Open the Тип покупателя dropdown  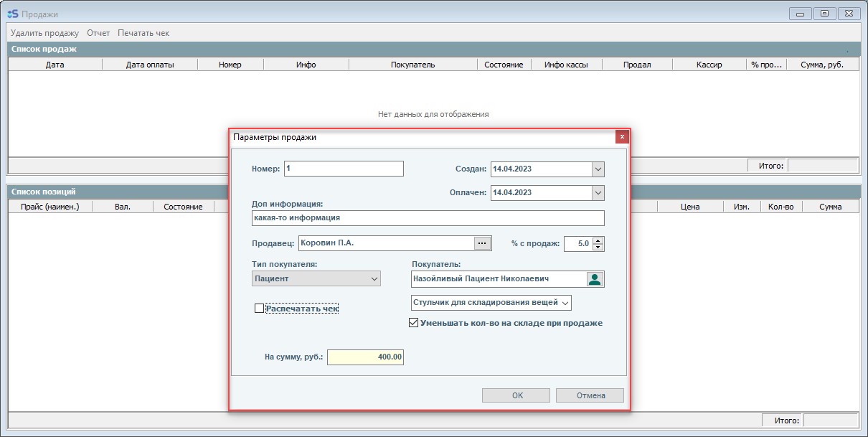(374, 278)
